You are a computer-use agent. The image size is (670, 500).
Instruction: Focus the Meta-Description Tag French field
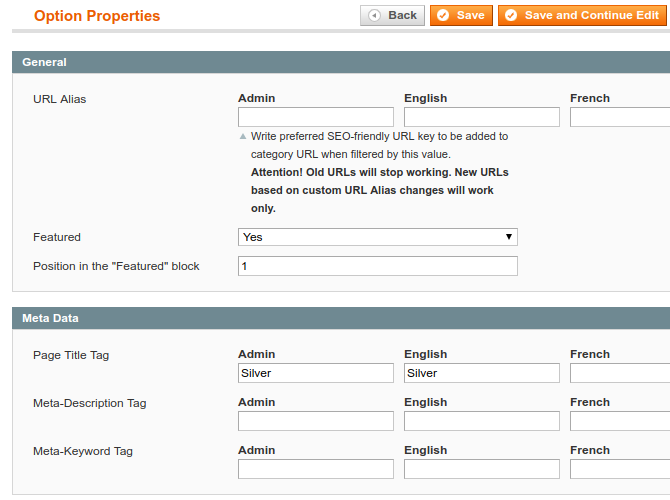620,421
